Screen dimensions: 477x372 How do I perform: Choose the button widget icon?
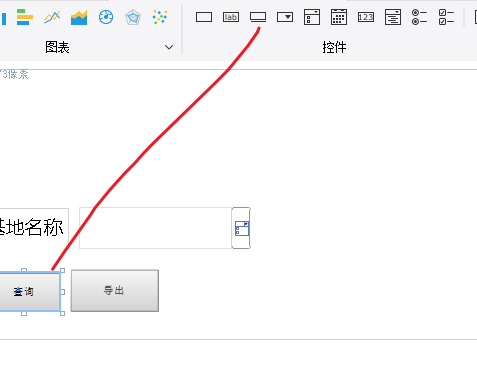[x=258, y=17]
